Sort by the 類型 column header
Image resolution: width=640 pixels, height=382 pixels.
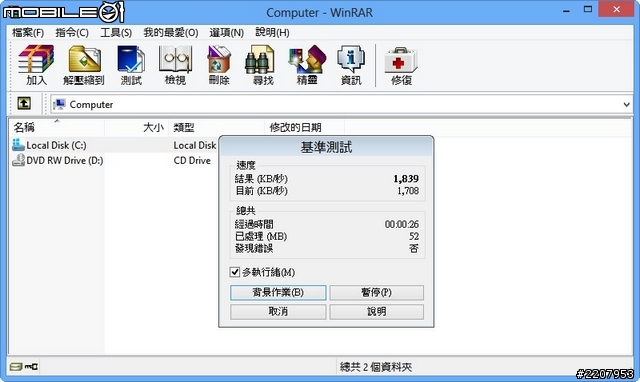217,127
